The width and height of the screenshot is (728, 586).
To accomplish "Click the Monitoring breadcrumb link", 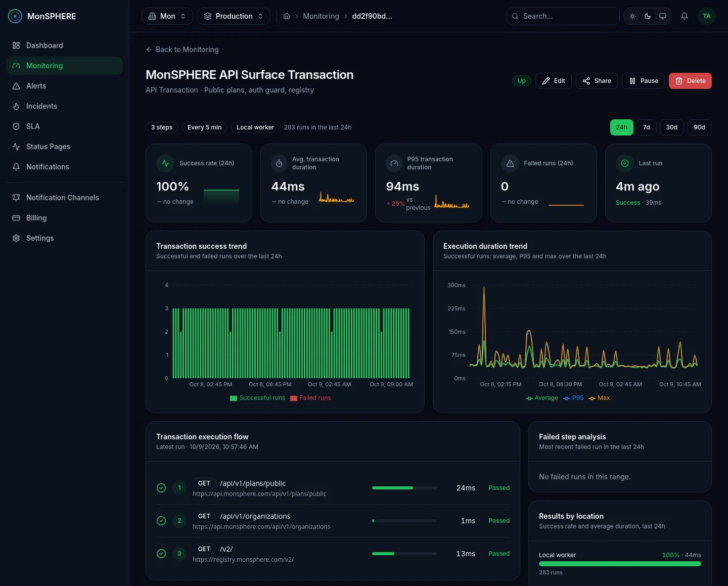I will (x=321, y=16).
